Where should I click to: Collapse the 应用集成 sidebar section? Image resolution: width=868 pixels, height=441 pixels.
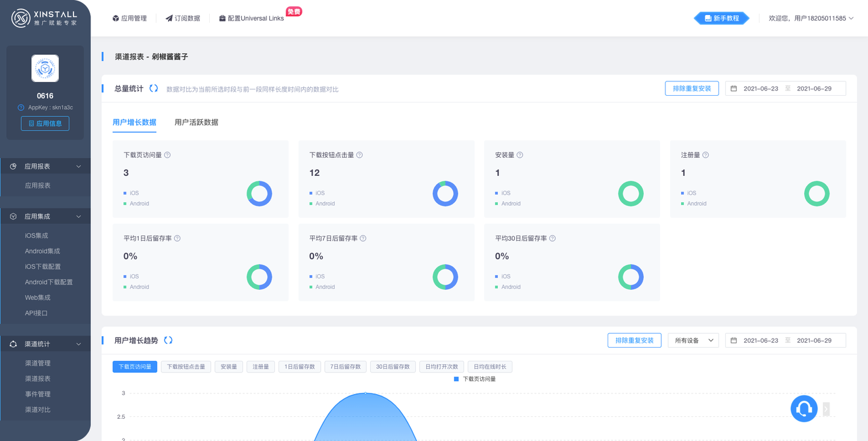(x=77, y=216)
